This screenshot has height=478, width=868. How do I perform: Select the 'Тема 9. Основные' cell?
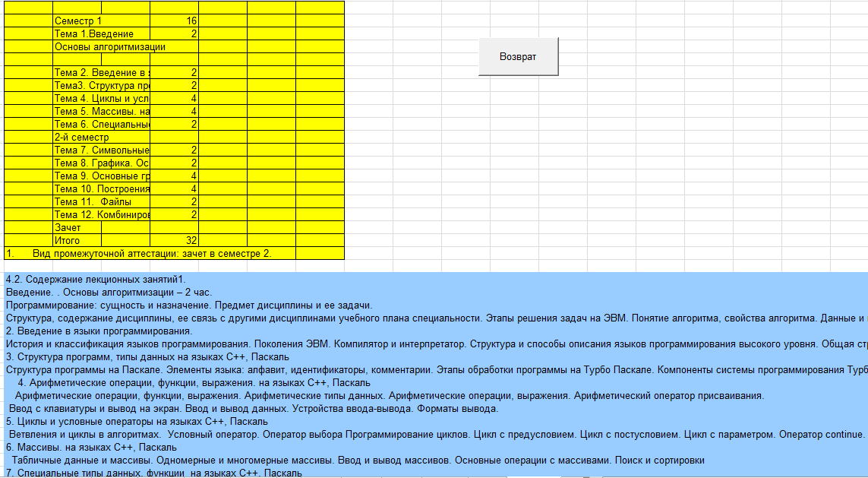click(x=101, y=176)
